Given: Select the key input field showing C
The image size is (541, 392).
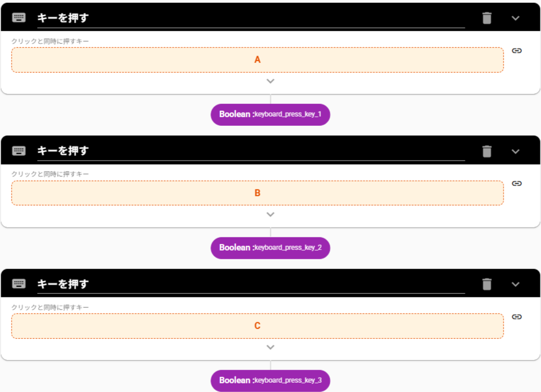Looking at the screenshot, I should pos(258,326).
